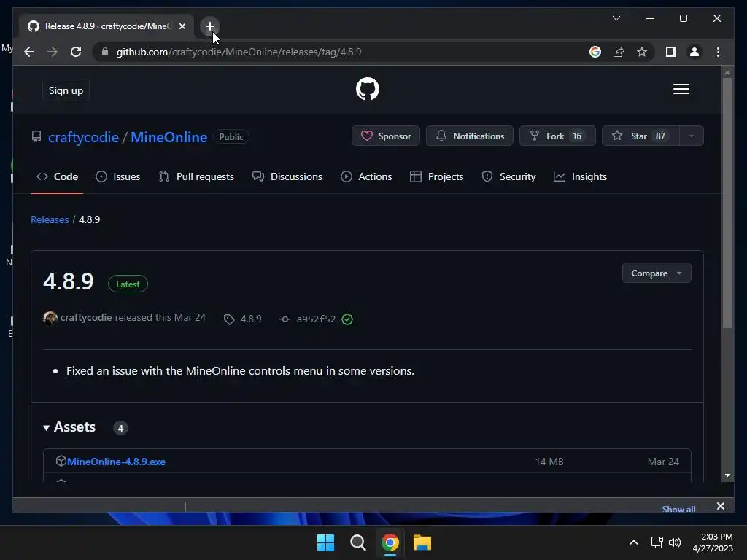
Task: Click the address bar URL
Action: click(239, 52)
